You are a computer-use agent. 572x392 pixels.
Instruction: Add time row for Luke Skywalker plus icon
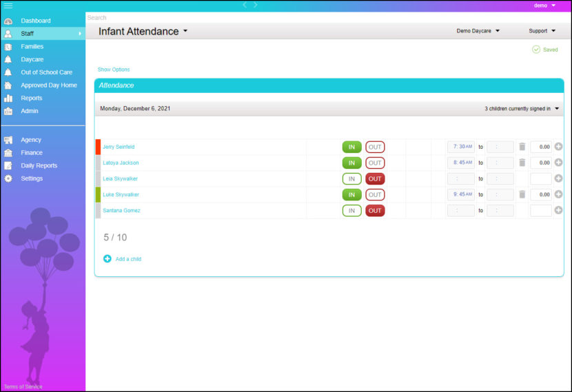pos(558,194)
